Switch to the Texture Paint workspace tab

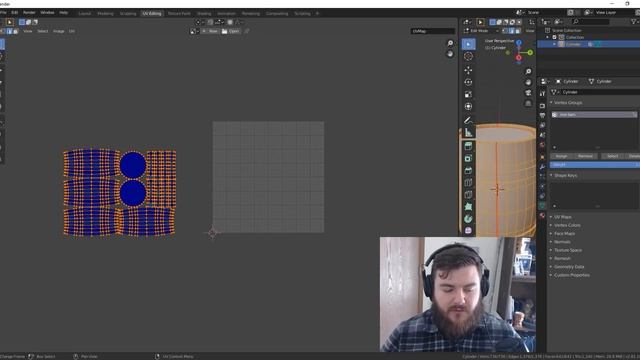click(x=179, y=13)
